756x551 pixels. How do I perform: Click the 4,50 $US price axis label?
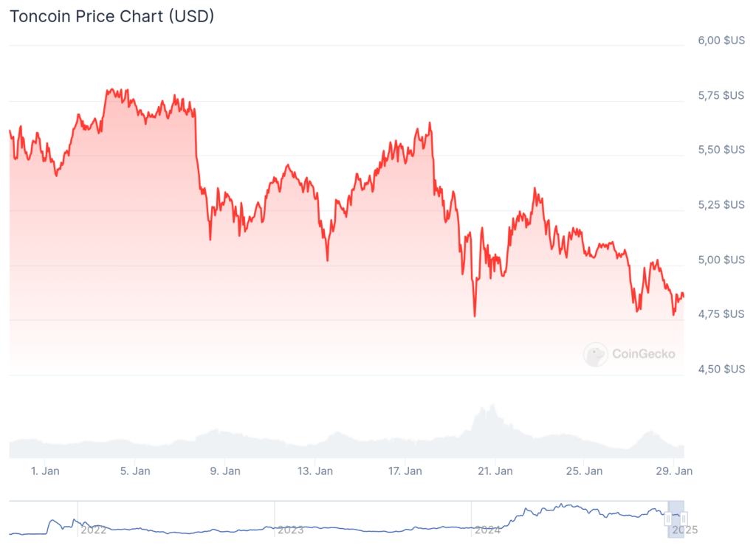tap(721, 369)
